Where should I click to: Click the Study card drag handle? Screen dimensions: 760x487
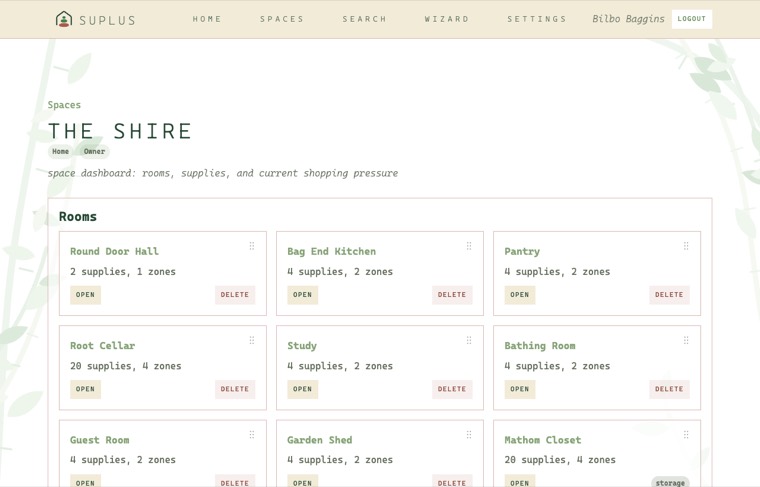click(469, 341)
